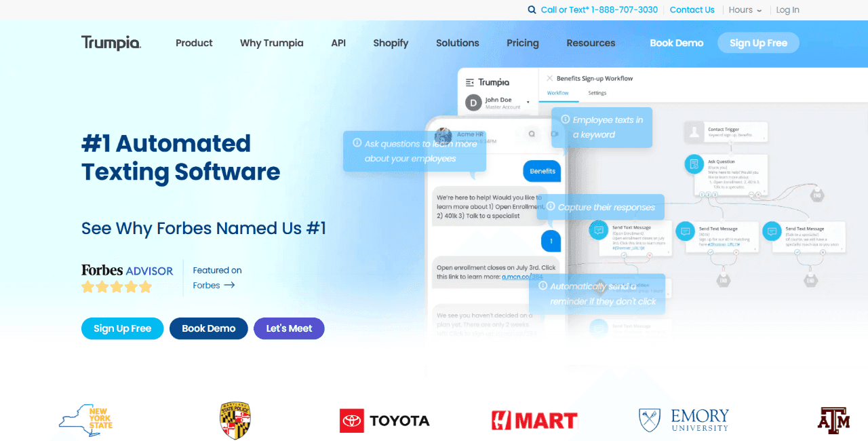Click the New York State logo
This screenshot has height=441, width=868.
pyautogui.click(x=85, y=421)
